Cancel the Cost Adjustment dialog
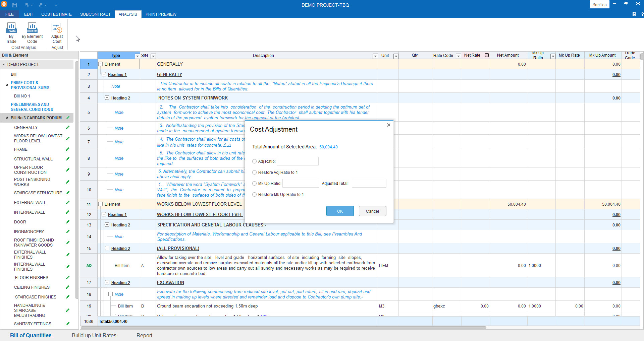644x341 pixels. pos(372,211)
